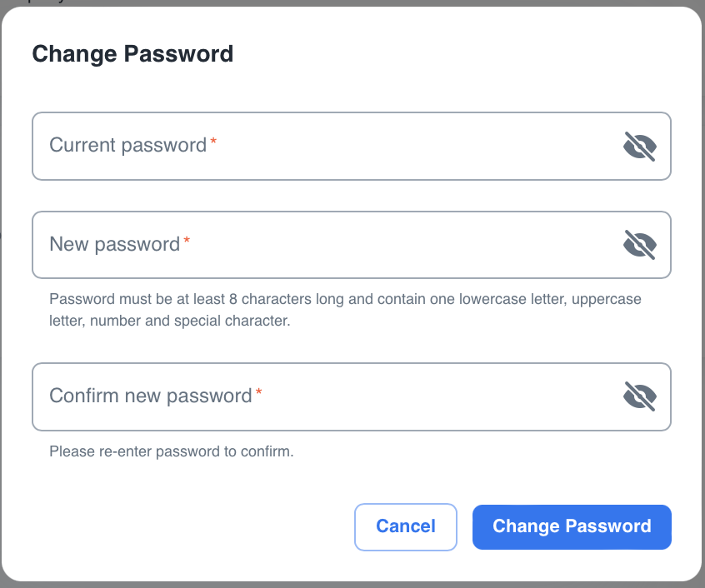Click the 'Please re-enter password to confirm' hint
The width and height of the screenshot is (705, 588).
click(172, 452)
